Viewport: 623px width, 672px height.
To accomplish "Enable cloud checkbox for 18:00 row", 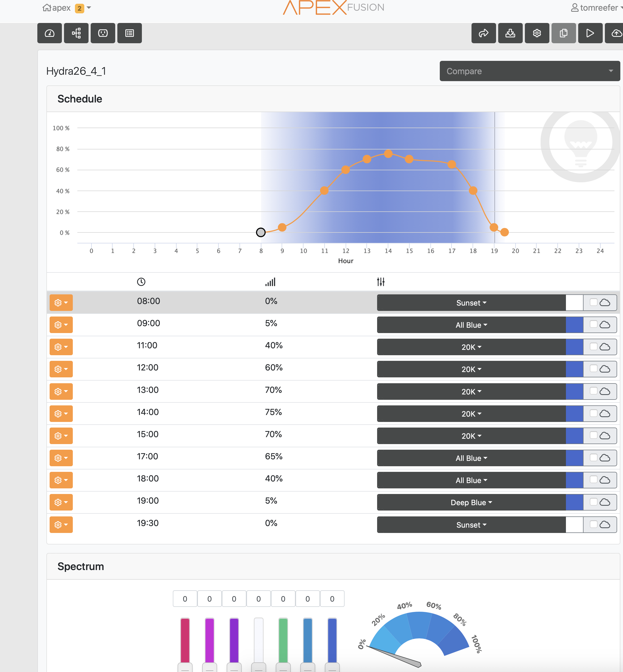I will coord(593,479).
